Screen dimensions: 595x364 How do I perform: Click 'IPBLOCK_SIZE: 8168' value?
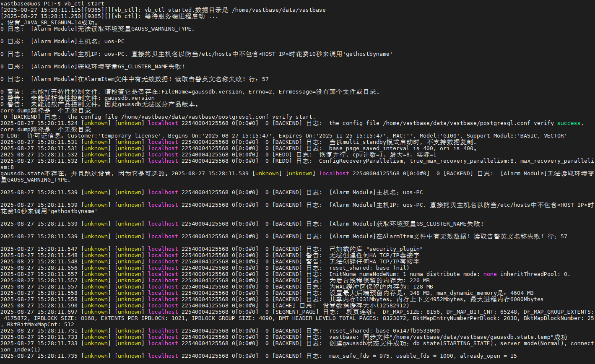[64, 318]
